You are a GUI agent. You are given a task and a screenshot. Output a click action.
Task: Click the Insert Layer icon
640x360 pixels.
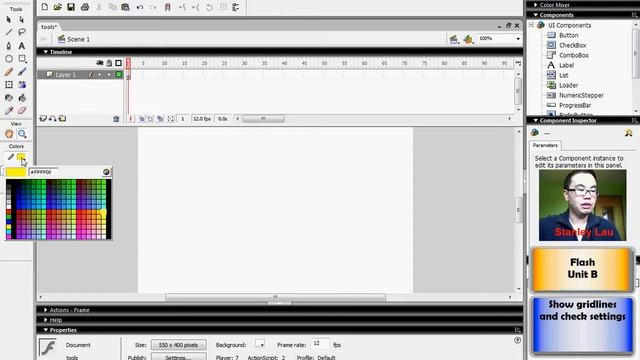[43, 118]
